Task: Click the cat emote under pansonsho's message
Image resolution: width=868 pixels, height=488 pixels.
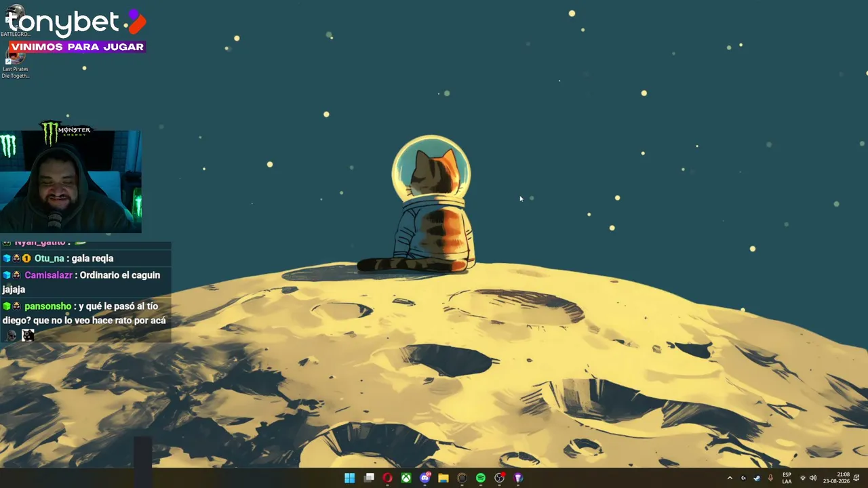Action: click(28, 335)
